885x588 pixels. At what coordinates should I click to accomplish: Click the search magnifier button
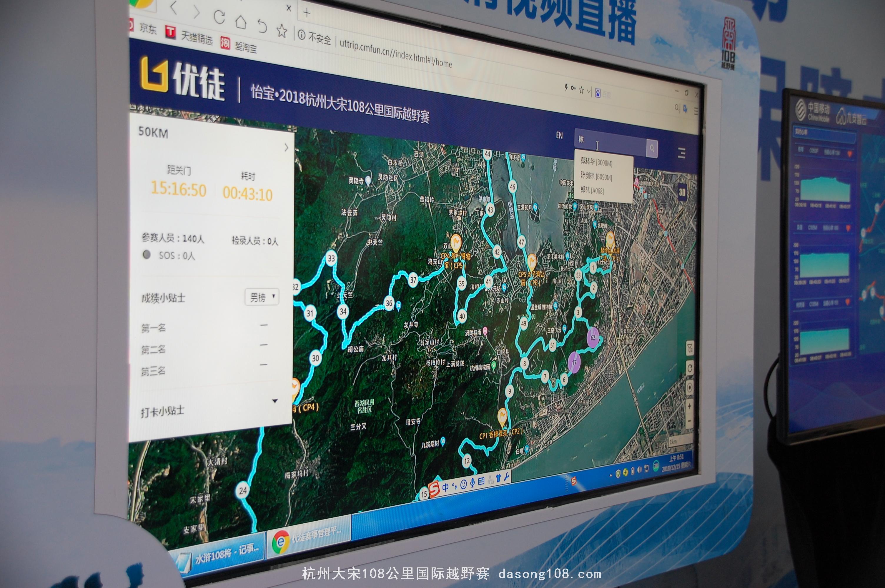652,148
